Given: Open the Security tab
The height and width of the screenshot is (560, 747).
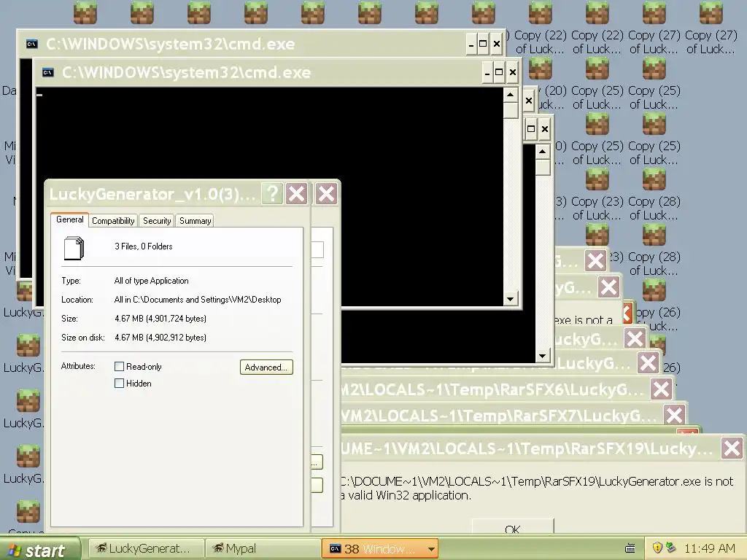Looking at the screenshot, I should coord(157,221).
